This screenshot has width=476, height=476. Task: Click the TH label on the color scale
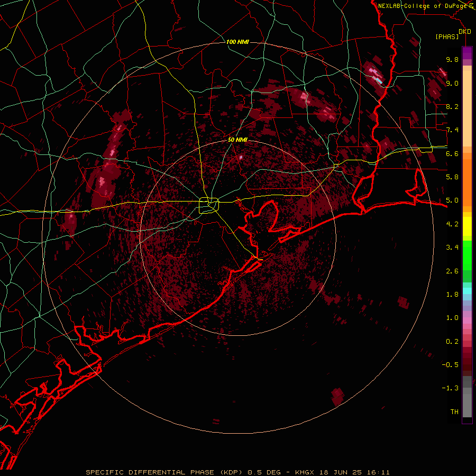(x=454, y=412)
